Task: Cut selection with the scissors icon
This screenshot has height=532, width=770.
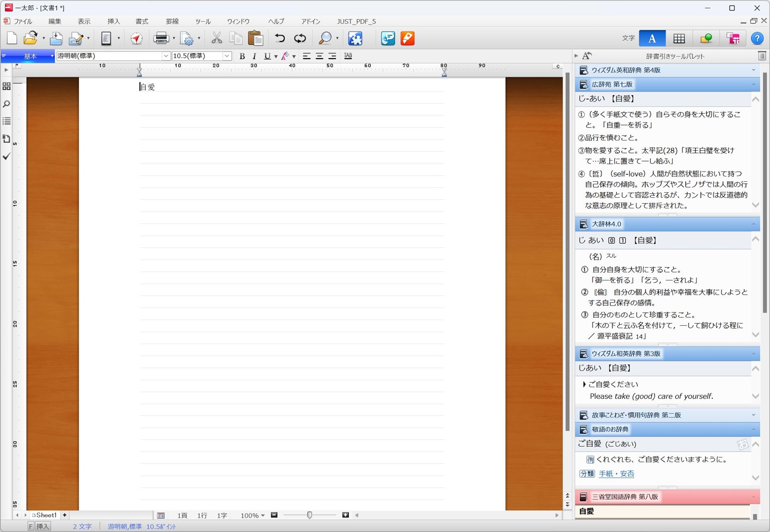Action: point(217,38)
